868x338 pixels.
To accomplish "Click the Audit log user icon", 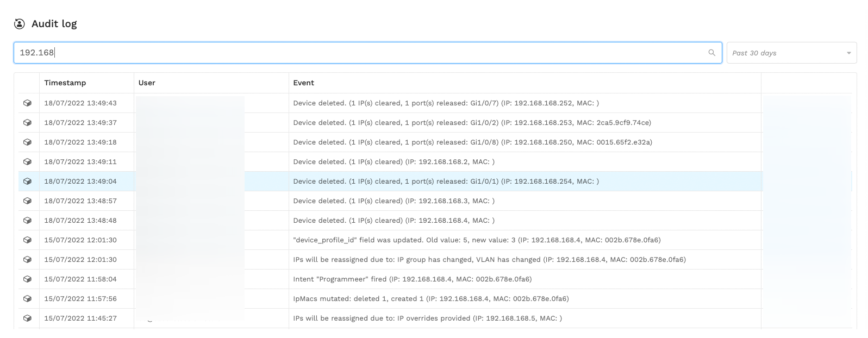I will (20, 24).
